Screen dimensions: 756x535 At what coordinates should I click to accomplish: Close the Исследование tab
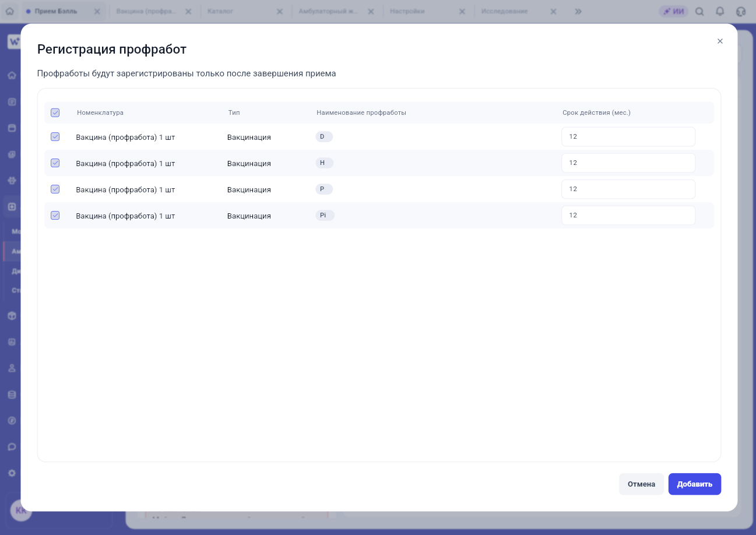coord(553,11)
